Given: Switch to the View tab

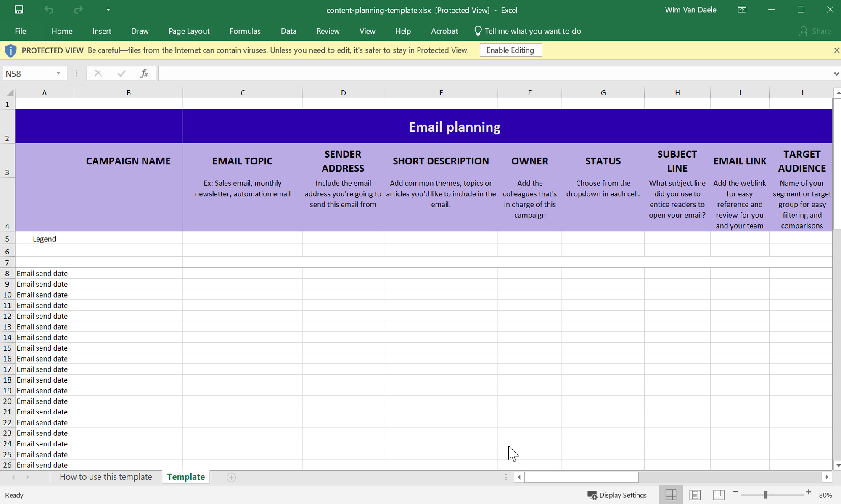Looking at the screenshot, I should point(367,31).
